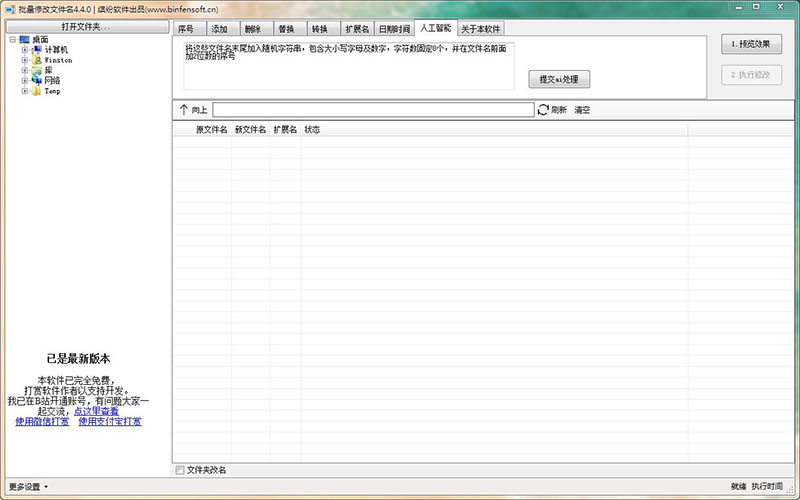Click the refresh icon next to 刷新
The height and width of the screenshot is (500, 800).
click(x=543, y=110)
